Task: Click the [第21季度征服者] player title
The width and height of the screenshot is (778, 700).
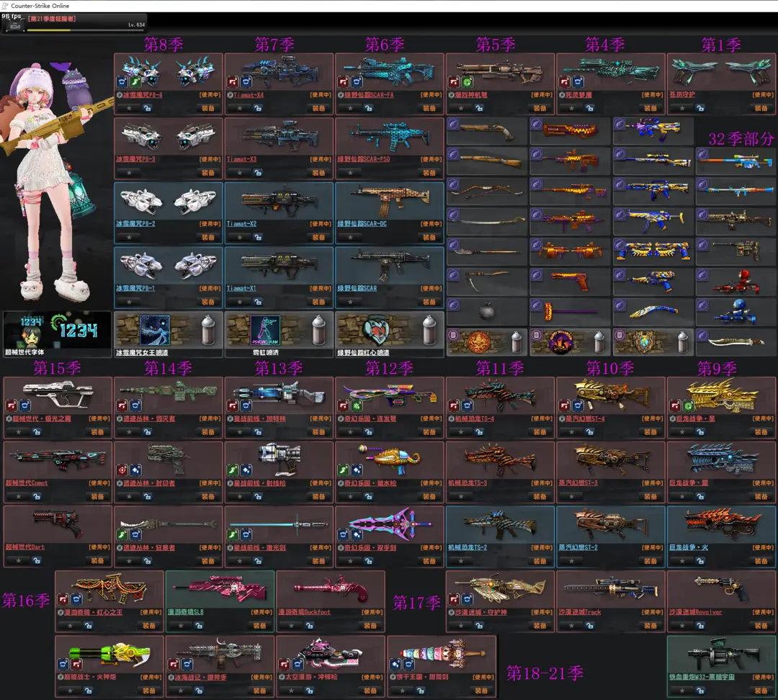Action: click(x=52, y=19)
